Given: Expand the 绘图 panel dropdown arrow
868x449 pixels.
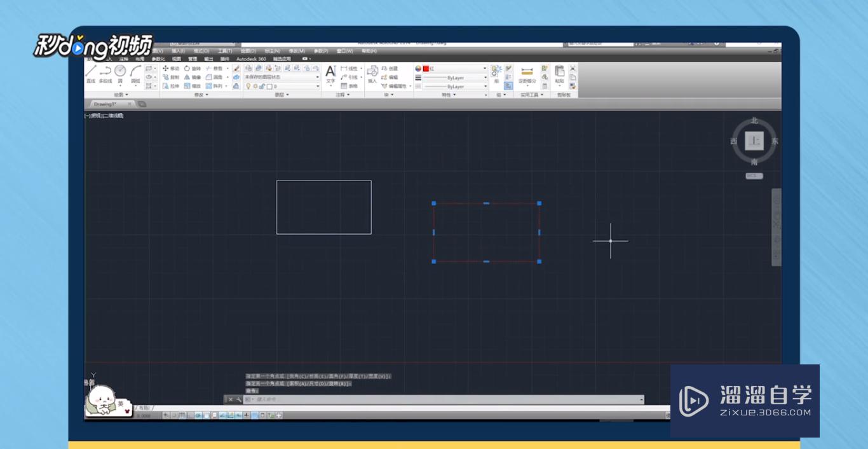Looking at the screenshot, I should 125,94.
